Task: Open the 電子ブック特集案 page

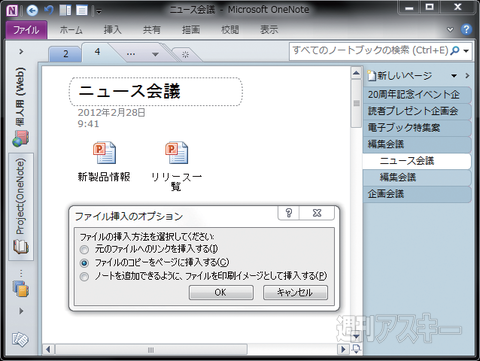Action: pos(417,128)
